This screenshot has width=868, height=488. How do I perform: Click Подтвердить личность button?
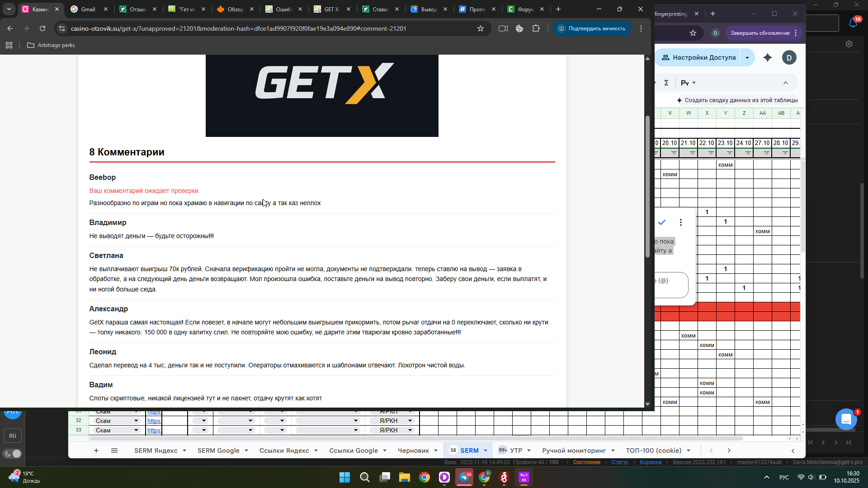click(592, 28)
